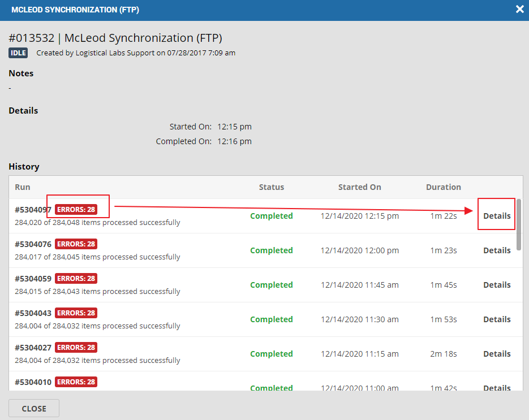Click start time 12/14/2020 12:15 pm
The image size is (529, 420).
(x=360, y=216)
